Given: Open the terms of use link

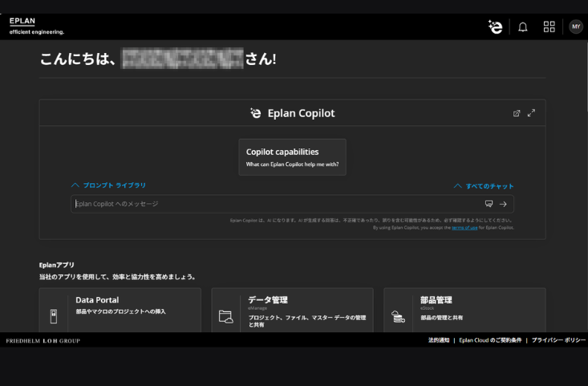Looking at the screenshot, I should (x=464, y=228).
